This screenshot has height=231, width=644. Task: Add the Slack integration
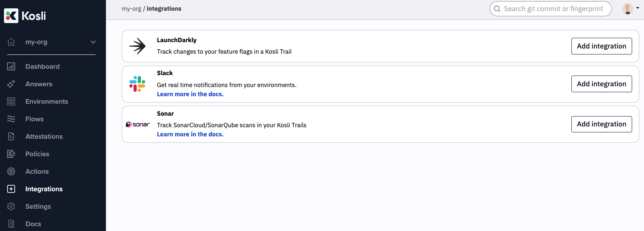[x=601, y=84]
